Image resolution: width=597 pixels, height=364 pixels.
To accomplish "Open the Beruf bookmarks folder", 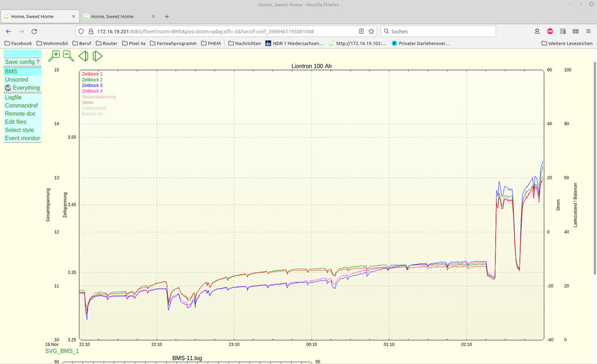I will tap(82, 43).
